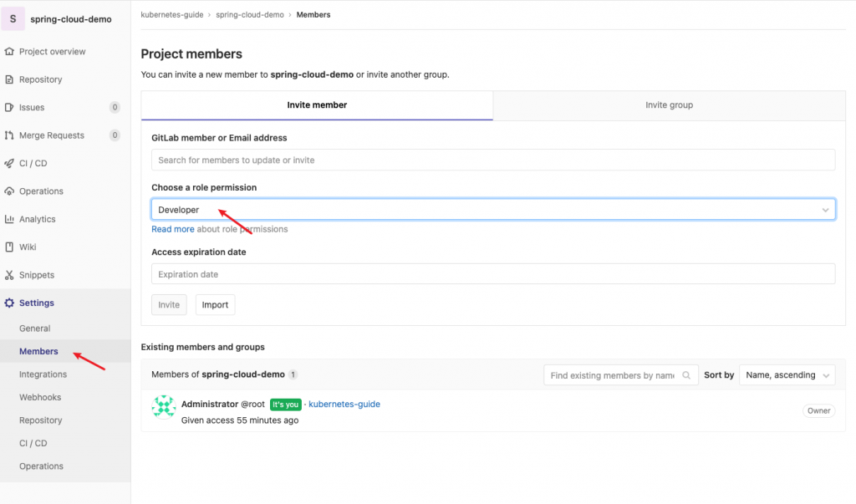Viewport: 856px width, 504px height.
Task: Click spring-cloud-demo in the breadcrumb
Action: [x=250, y=15]
